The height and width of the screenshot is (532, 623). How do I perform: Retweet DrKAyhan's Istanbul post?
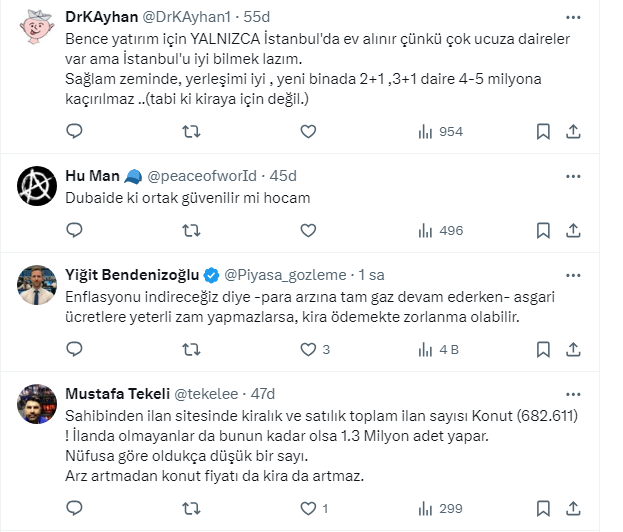(191, 131)
